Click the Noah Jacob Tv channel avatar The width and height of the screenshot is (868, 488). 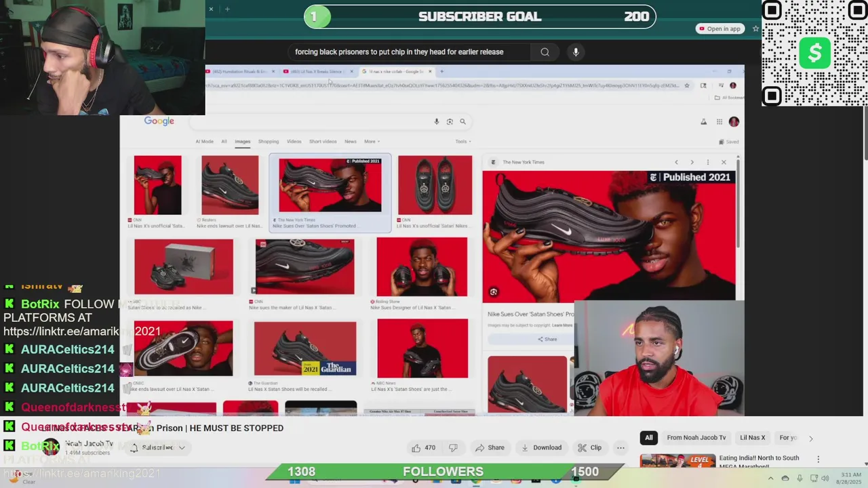(x=51, y=448)
